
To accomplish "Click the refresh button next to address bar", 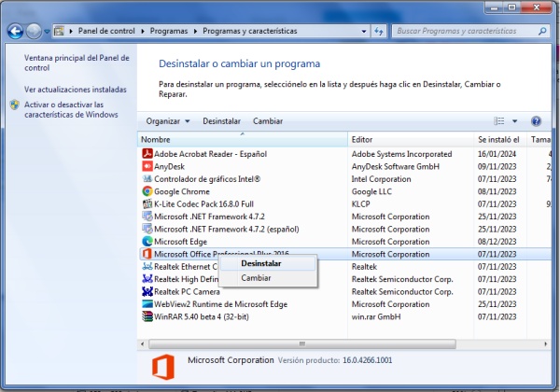I will pos(379,31).
